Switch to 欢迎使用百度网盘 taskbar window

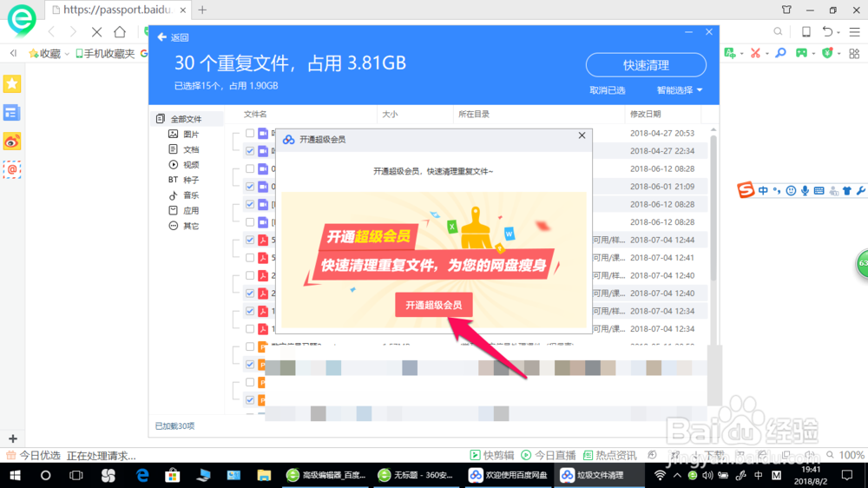point(508,475)
